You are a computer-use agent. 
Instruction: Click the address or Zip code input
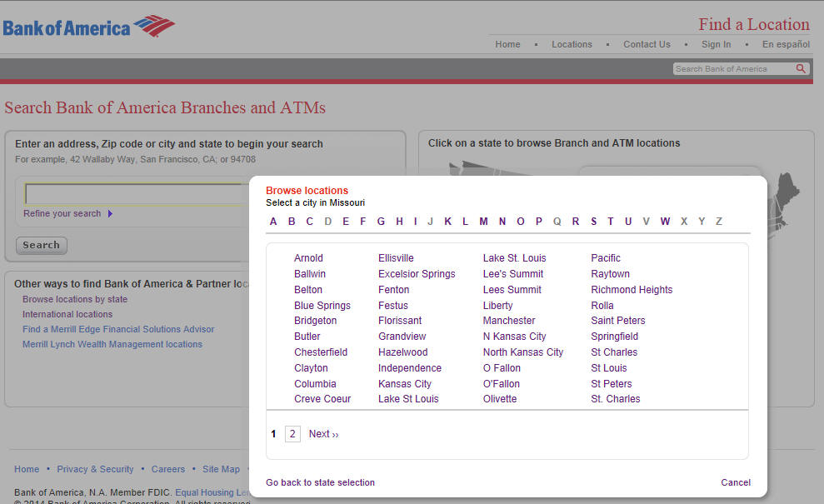tap(137, 194)
